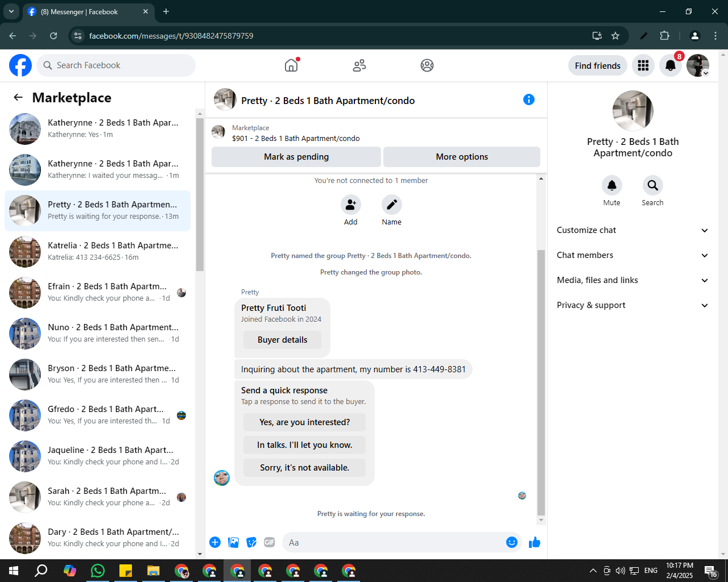The height and width of the screenshot is (582, 728).
Task: Open Katherynne chat about waited message
Action: 97,170
